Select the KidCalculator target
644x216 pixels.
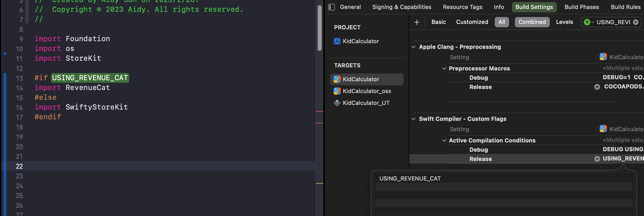[x=367, y=79]
